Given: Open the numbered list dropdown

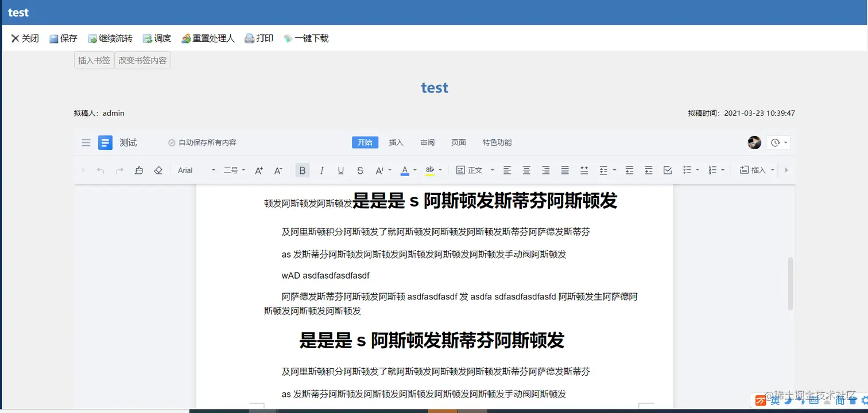Looking at the screenshot, I should (x=716, y=170).
